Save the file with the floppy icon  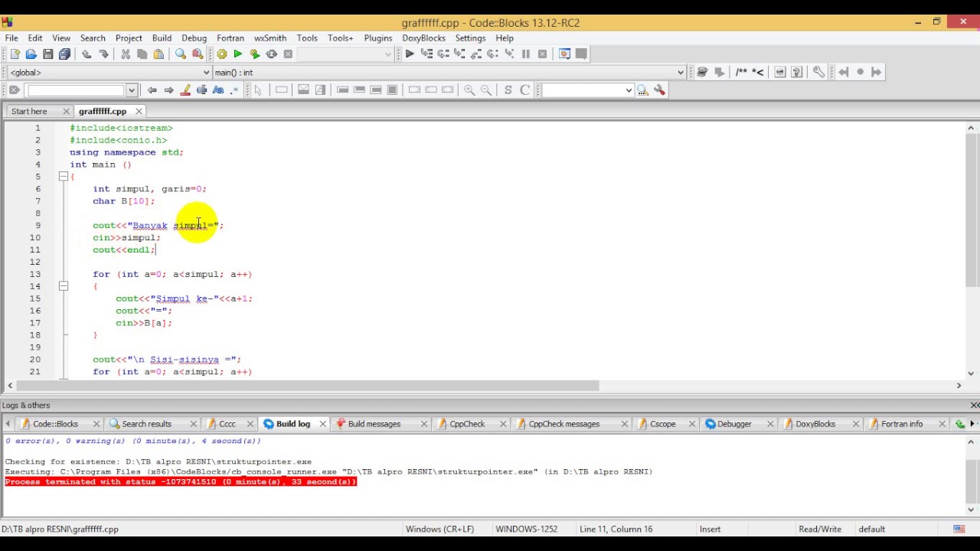(x=48, y=54)
